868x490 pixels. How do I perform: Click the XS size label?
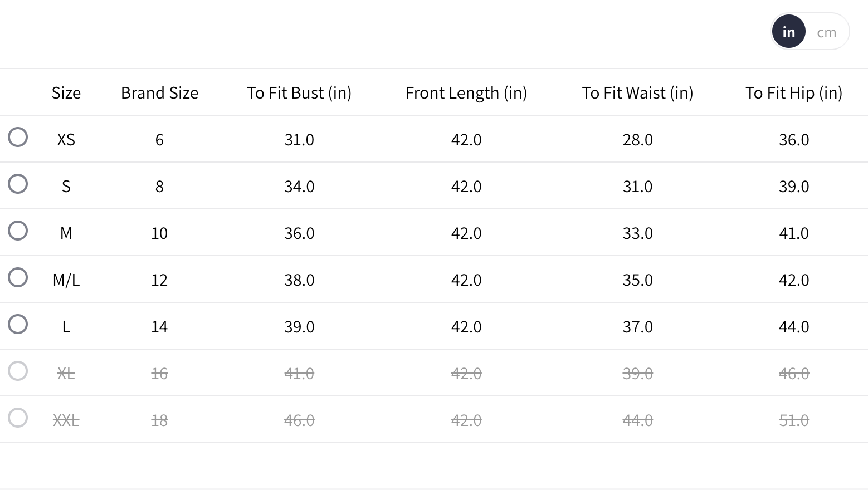(66, 139)
